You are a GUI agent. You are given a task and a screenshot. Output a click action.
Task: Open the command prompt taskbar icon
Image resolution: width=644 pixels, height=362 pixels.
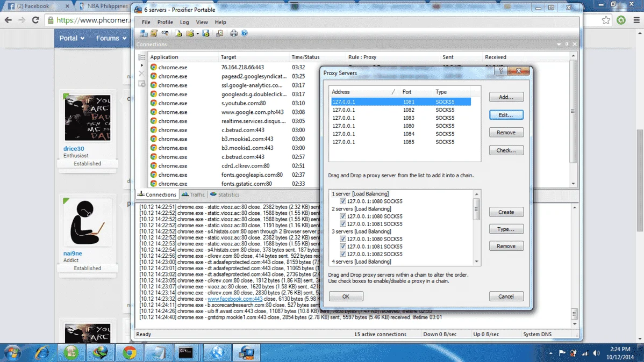[x=185, y=352]
